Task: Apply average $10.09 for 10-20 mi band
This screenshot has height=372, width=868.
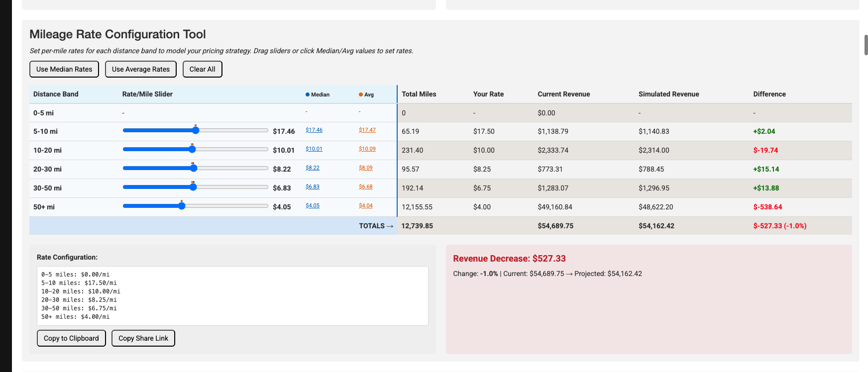Action: tap(367, 149)
